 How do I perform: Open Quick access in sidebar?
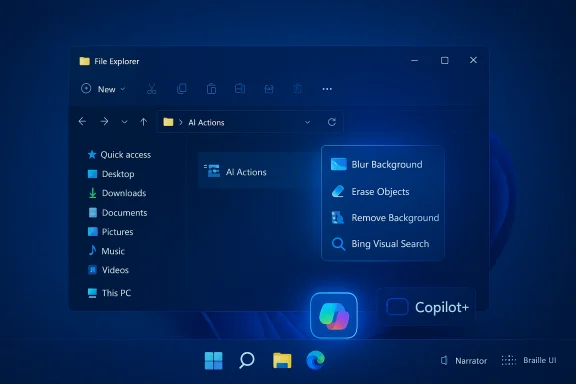119,155
